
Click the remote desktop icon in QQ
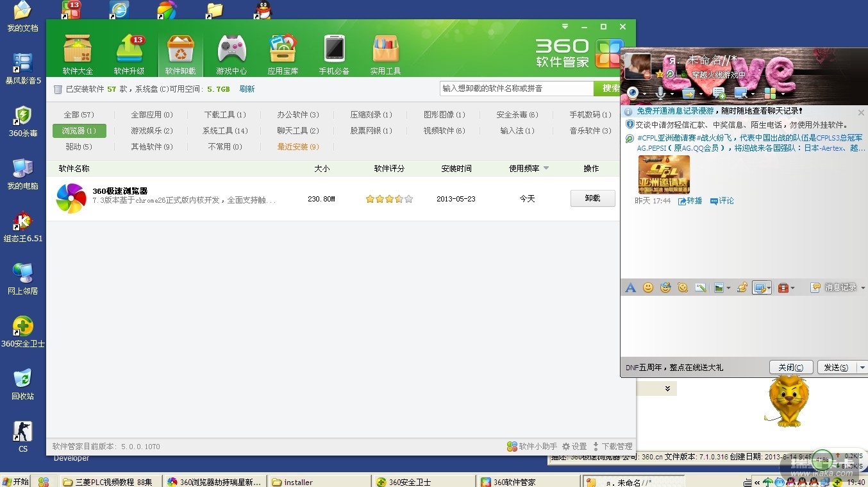pos(740,93)
